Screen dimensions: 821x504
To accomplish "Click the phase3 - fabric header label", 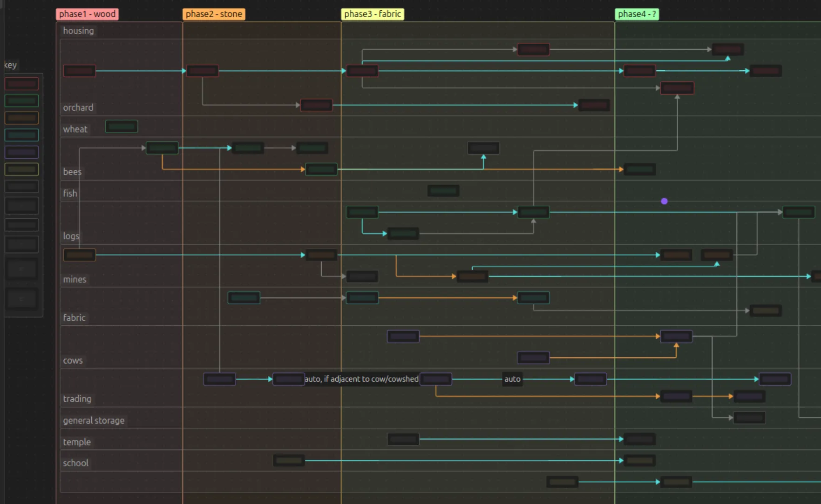I will (x=373, y=14).
